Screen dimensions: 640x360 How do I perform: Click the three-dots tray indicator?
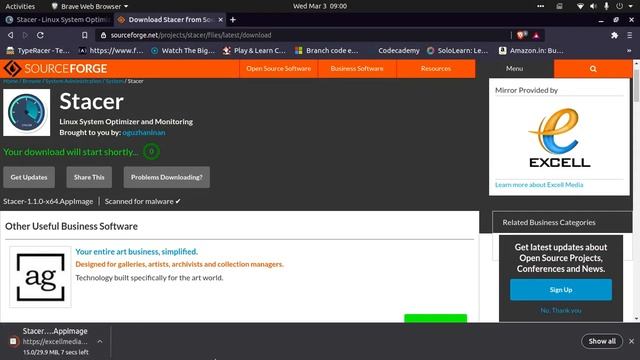[540, 6]
